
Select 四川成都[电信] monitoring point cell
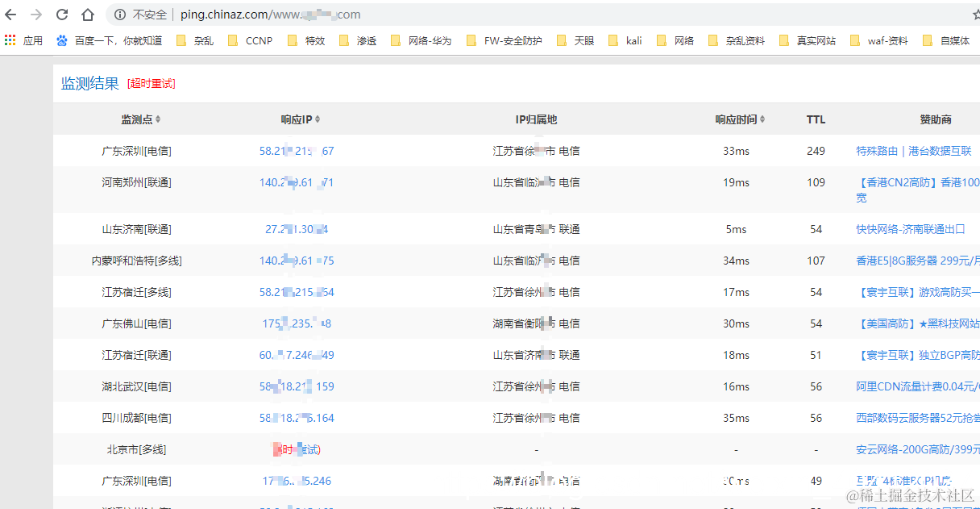137,418
